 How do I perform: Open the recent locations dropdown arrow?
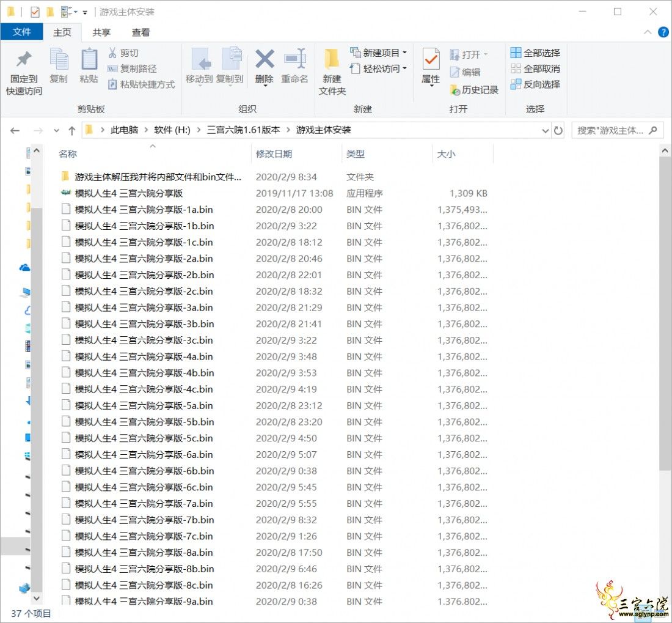tap(56, 130)
